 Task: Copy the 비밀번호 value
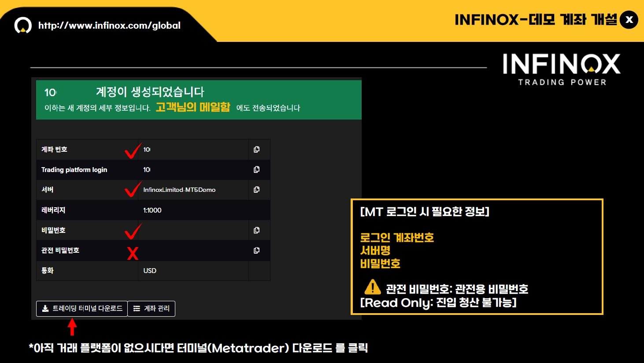click(x=256, y=230)
